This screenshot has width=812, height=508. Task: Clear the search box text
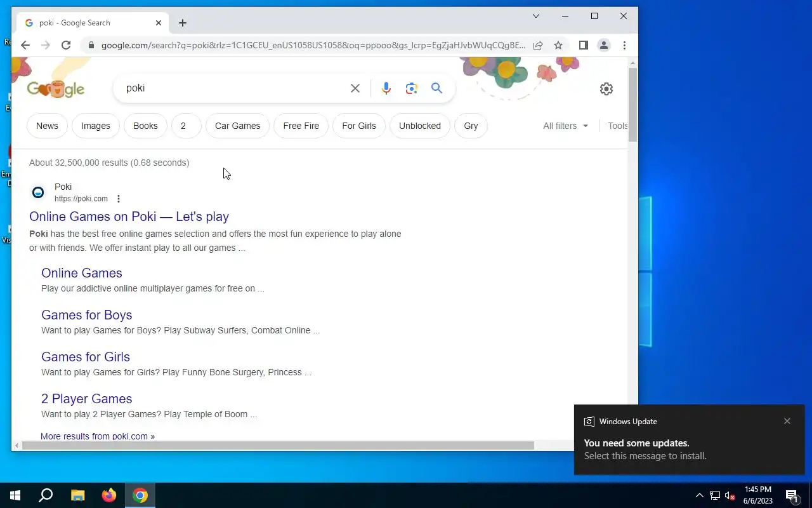click(355, 88)
